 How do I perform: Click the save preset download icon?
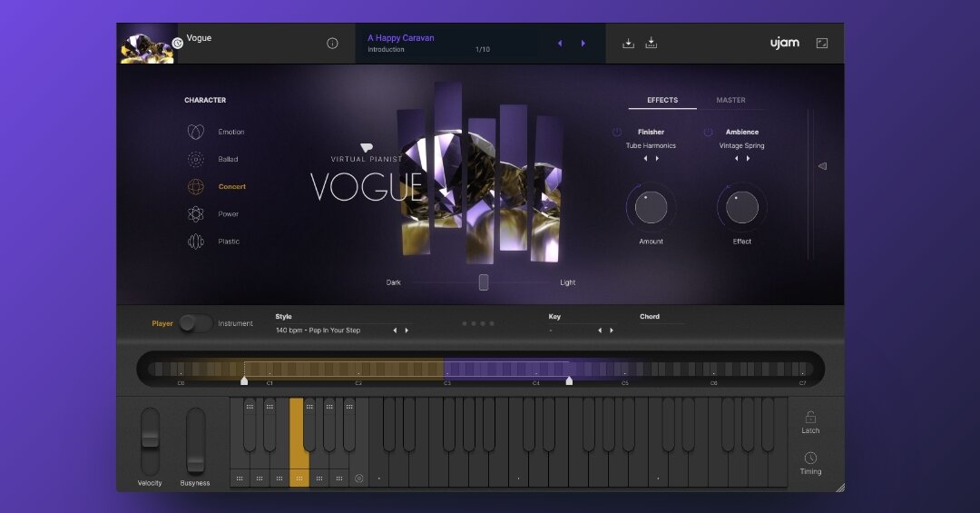click(628, 44)
